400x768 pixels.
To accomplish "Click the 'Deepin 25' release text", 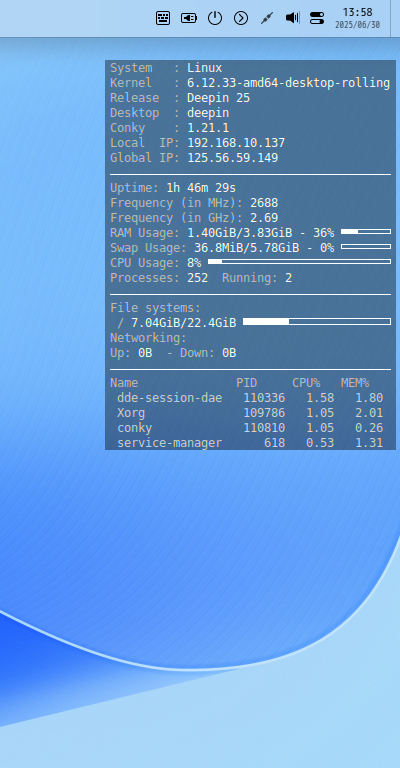I will [x=218, y=98].
